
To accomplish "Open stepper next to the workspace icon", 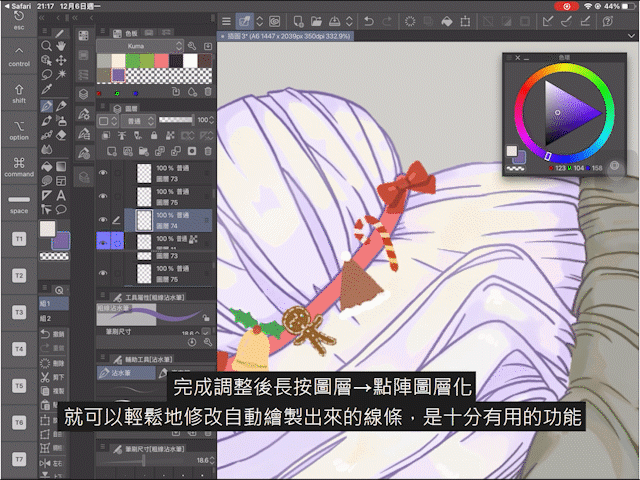I will pos(260,21).
